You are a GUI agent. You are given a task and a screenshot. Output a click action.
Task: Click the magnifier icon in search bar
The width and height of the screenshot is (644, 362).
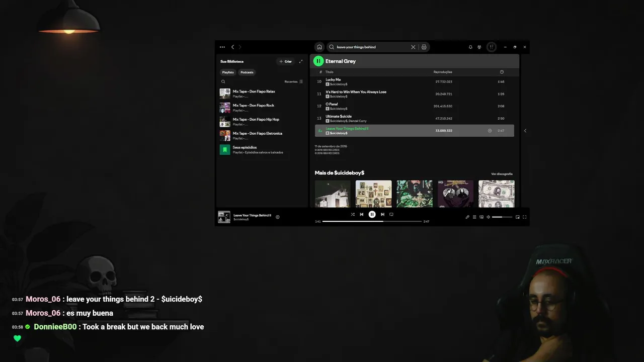[x=332, y=47]
